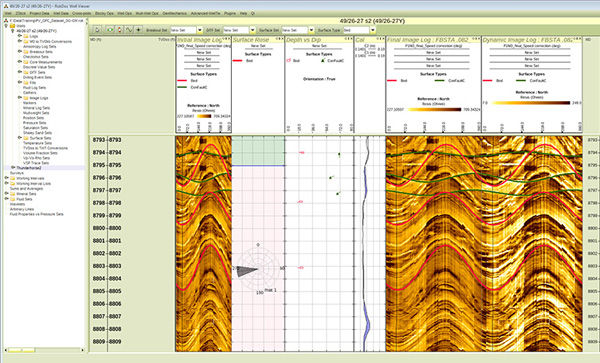Select Temperature Sets in tree
Image resolution: width=600 pixels, height=363 pixels.
38,143
